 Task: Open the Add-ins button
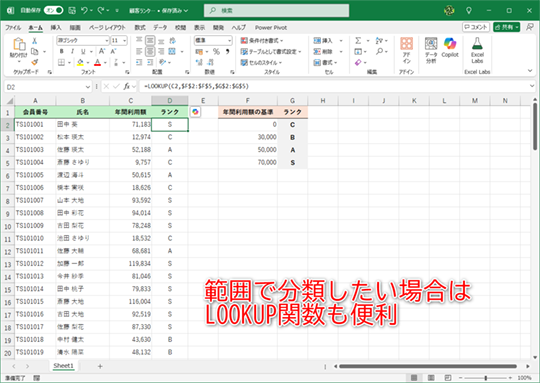[x=406, y=50]
